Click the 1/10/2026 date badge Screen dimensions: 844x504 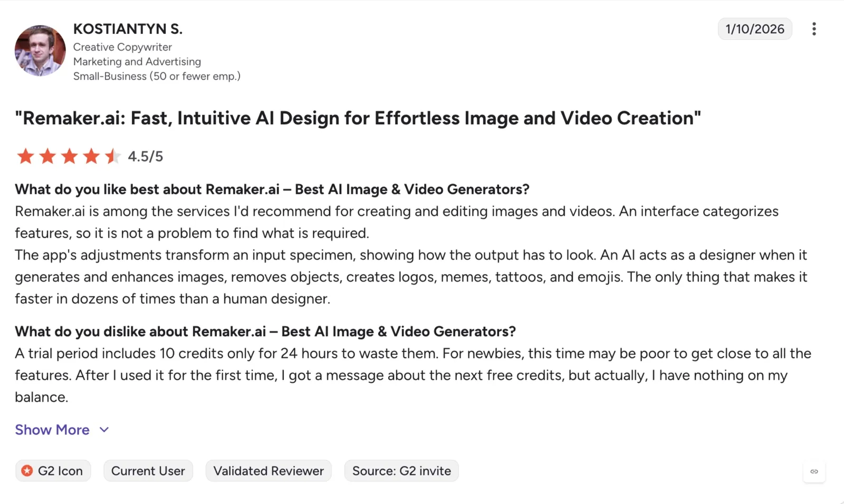click(755, 29)
